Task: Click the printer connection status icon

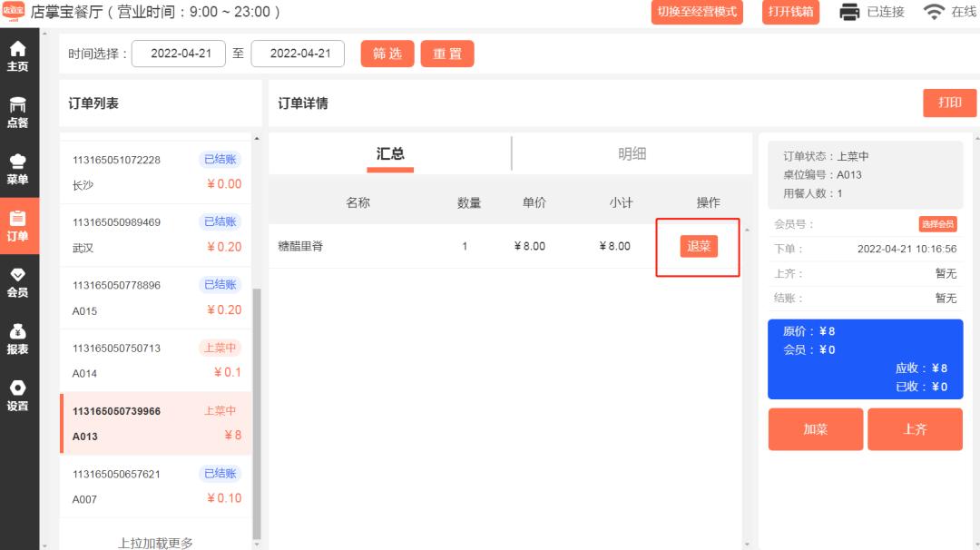Action: (x=849, y=12)
